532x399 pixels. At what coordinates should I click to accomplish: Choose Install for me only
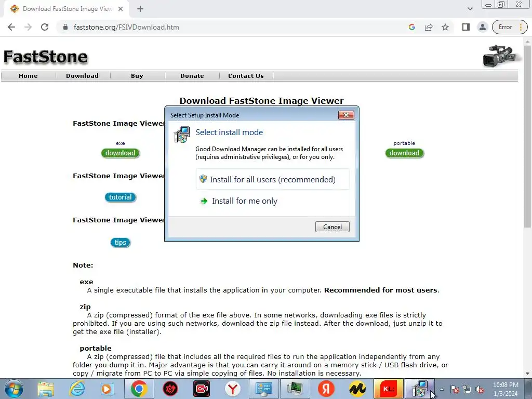point(272,201)
